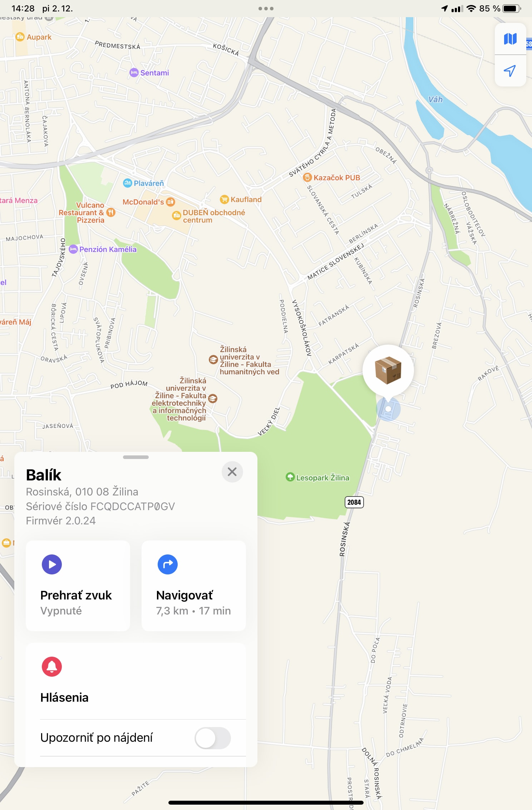532x810 pixels.
Task: Tap the red Hlásenia bell icon
Action: [x=52, y=667]
